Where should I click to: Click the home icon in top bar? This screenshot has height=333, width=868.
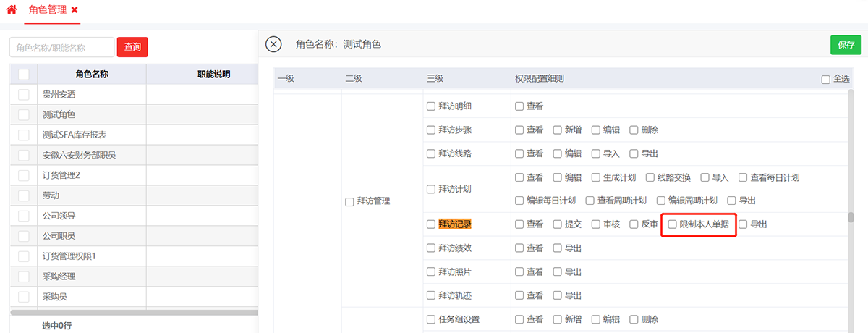pyautogui.click(x=12, y=10)
